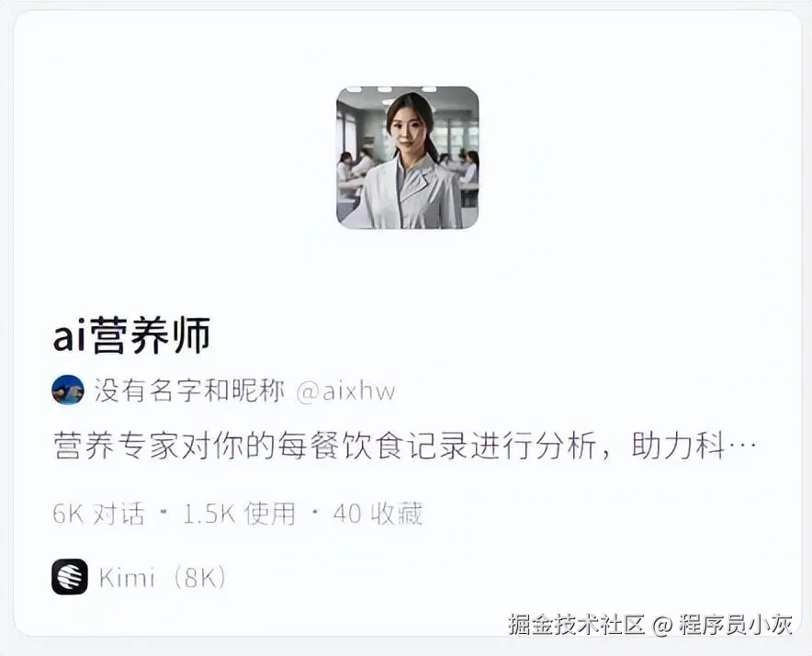This screenshot has height=656, width=812.
Task: Click the 掘金技术社区 watermark text
Action: (x=576, y=625)
